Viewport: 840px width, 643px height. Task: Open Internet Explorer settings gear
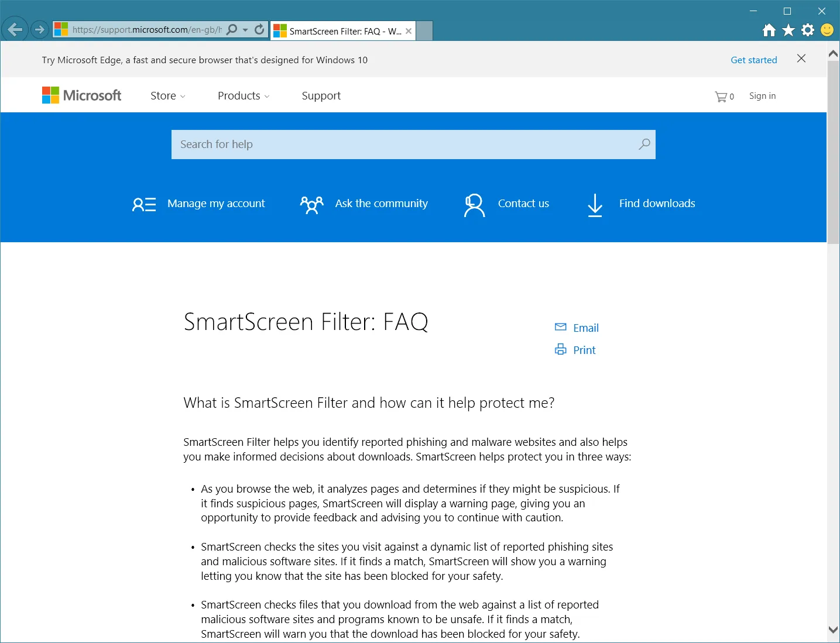[807, 30]
